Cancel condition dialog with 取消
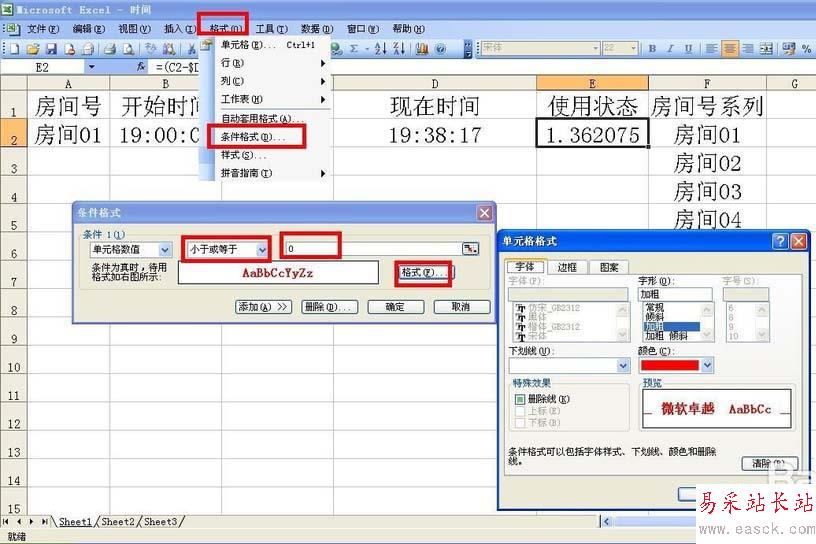Viewport: 816px width, 544px height. tap(462, 307)
